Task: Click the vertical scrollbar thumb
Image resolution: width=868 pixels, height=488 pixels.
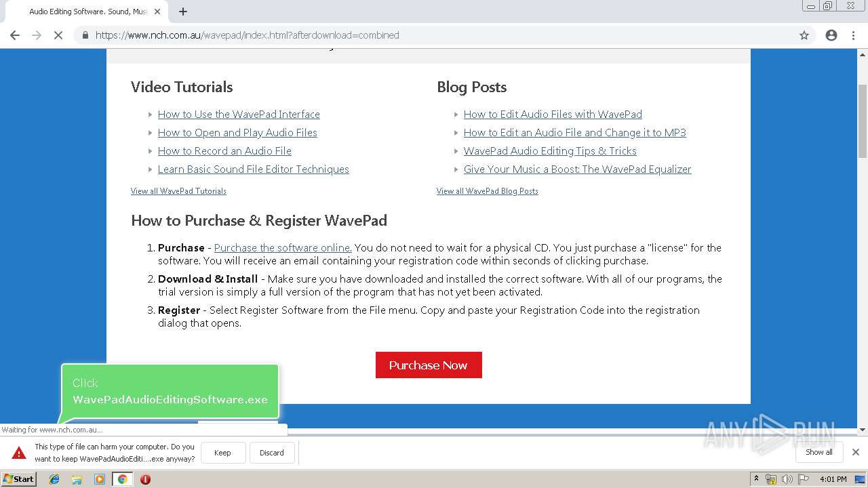Action: [863, 120]
